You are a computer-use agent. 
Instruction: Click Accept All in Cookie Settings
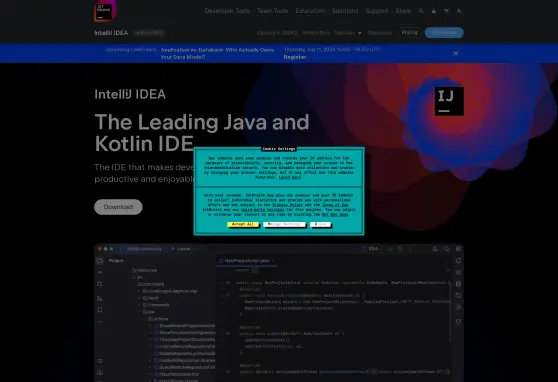(x=242, y=224)
